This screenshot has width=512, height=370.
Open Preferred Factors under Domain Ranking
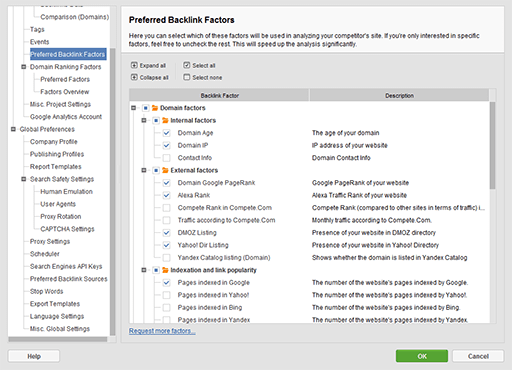tap(65, 79)
